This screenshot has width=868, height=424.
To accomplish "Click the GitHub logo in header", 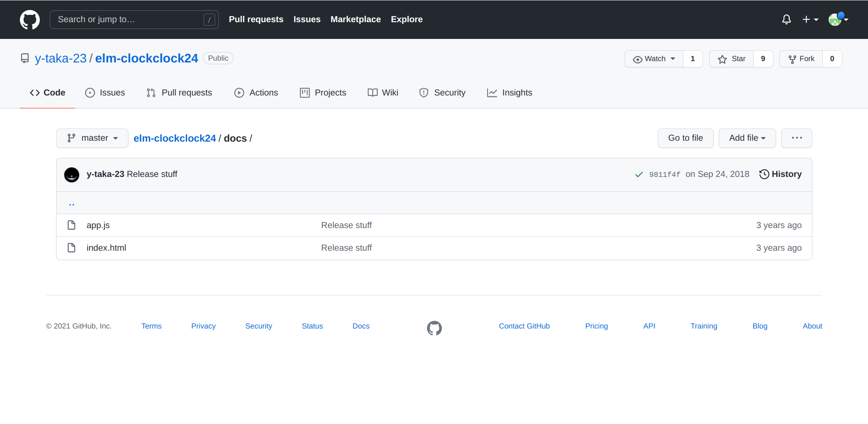I will [30, 19].
